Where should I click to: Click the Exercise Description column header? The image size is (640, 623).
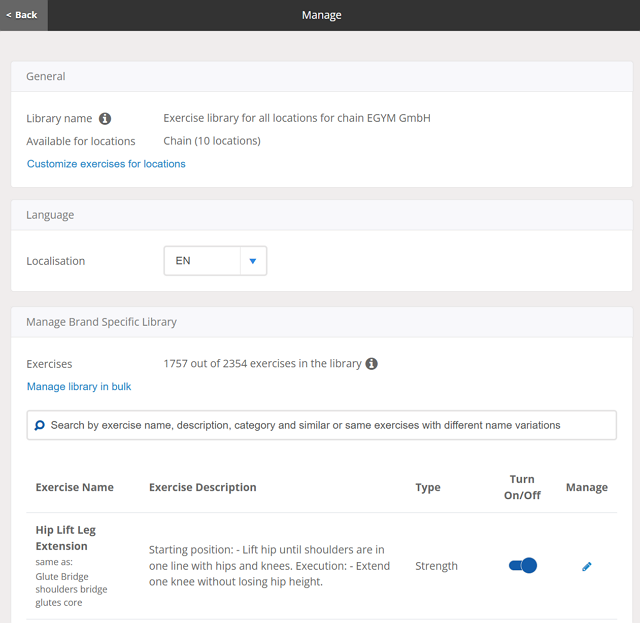pos(203,488)
